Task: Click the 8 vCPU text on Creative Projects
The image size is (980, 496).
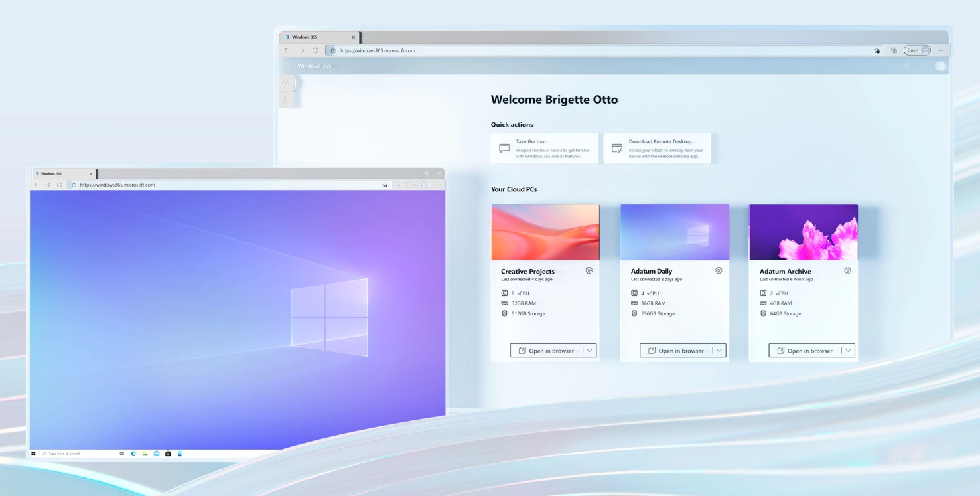Action: click(520, 293)
